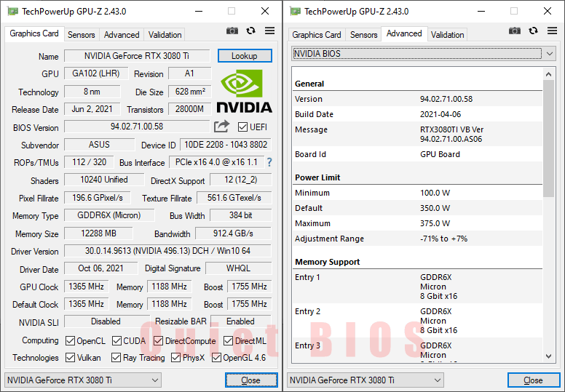565x392 pixels.
Task: Switch to Sensors tab in left window
Action: pyautogui.click(x=82, y=35)
